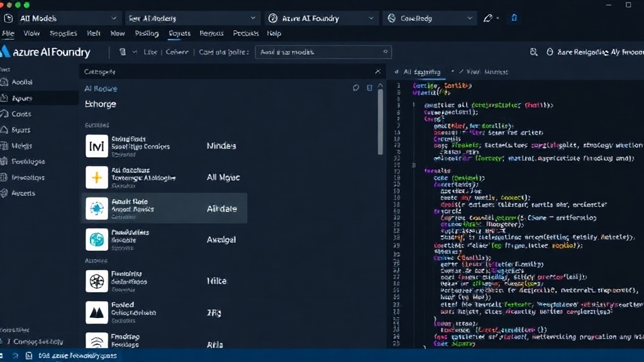Click the Imeoatiqus sidebar icon
The image size is (644, 362).
tap(4, 177)
